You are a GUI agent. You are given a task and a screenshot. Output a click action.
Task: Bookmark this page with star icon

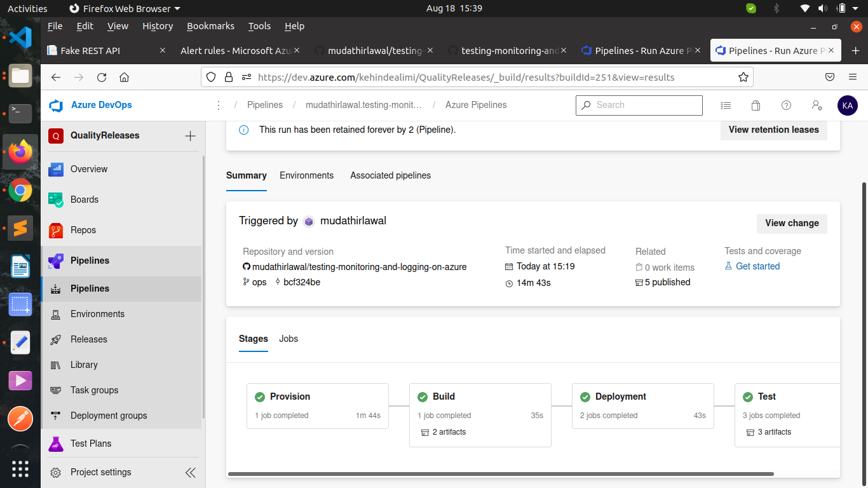[743, 78]
